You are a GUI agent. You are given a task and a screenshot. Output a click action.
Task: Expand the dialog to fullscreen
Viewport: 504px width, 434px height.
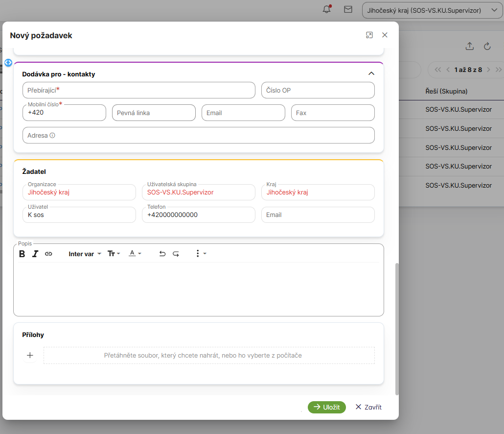click(x=369, y=35)
